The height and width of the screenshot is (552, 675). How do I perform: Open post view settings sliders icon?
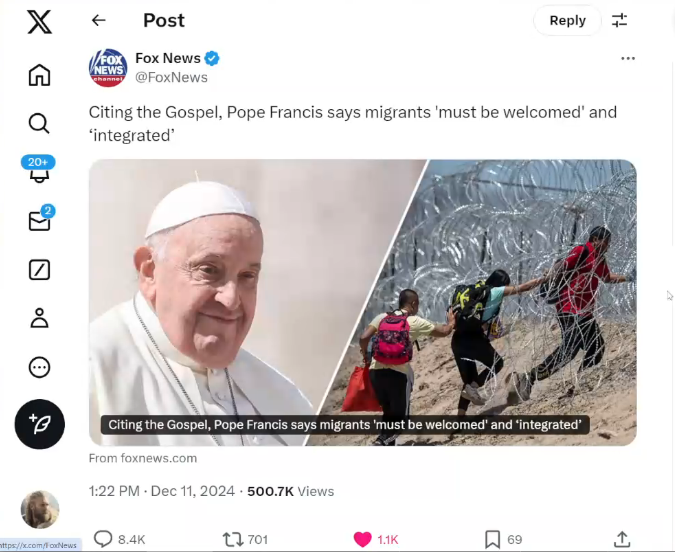click(619, 20)
